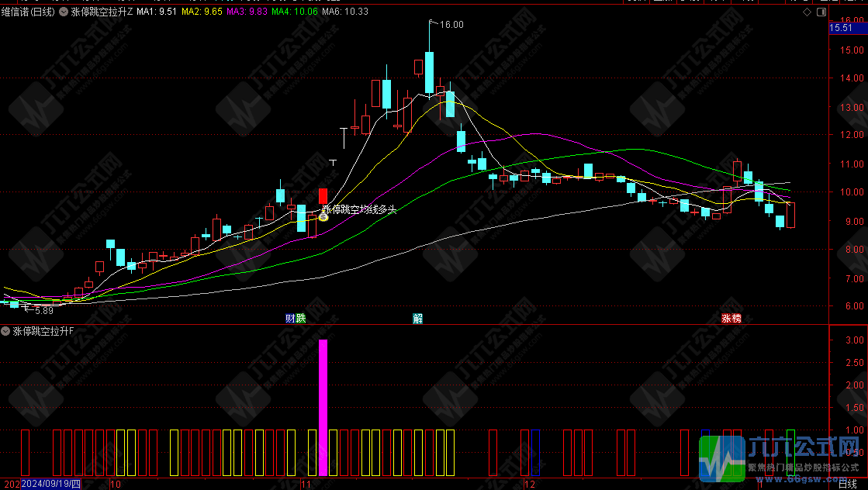Expand the 涨停跳空拉升Z indicator dropdown
The height and width of the screenshot is (490, 868).
coord(64,12)
